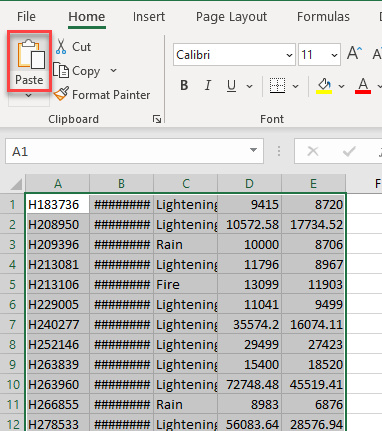Apply the red font color
The width and height of the screenshot is (382, 431).
(x=363, y=86)
